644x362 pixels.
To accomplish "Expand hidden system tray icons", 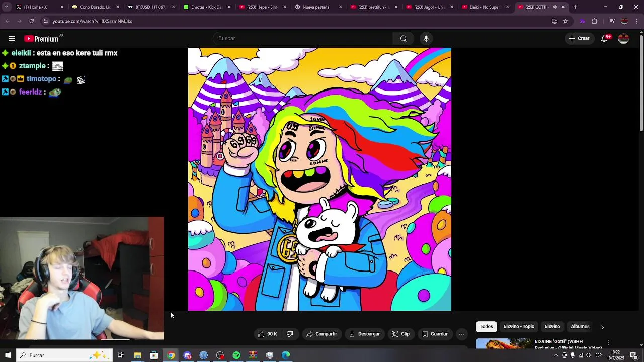I will point(556,355).
